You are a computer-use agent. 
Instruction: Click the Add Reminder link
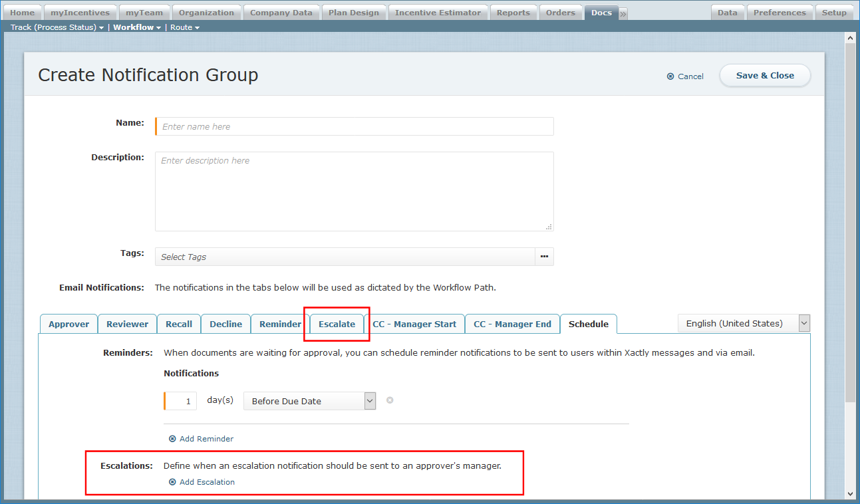point(206,439)
